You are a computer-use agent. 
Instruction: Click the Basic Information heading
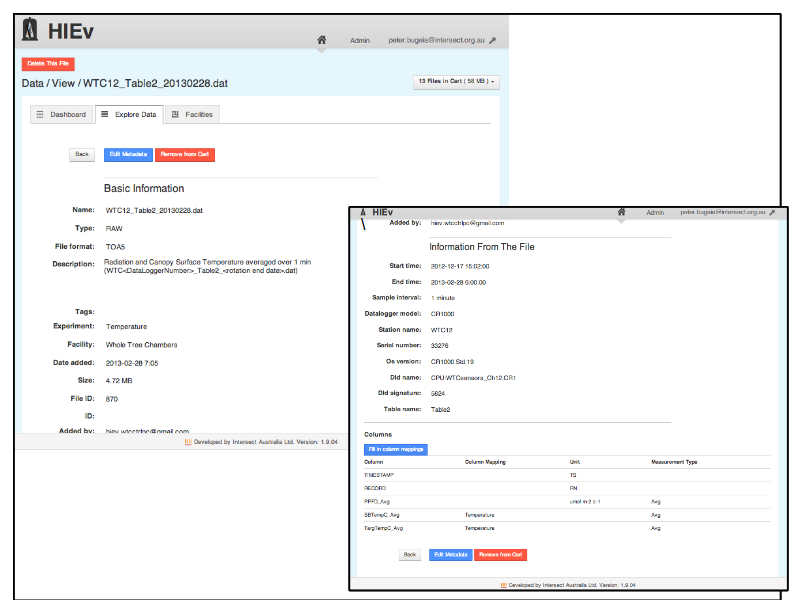[x=144, y=188]
